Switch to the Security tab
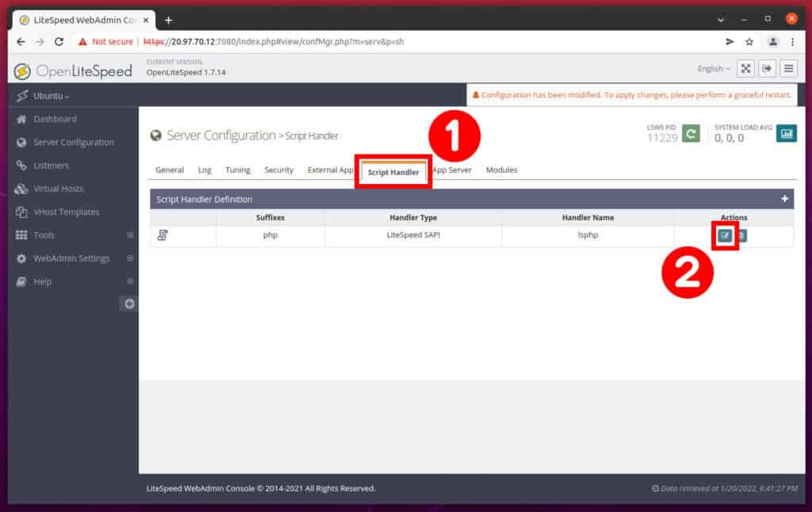 click(278, 170)
